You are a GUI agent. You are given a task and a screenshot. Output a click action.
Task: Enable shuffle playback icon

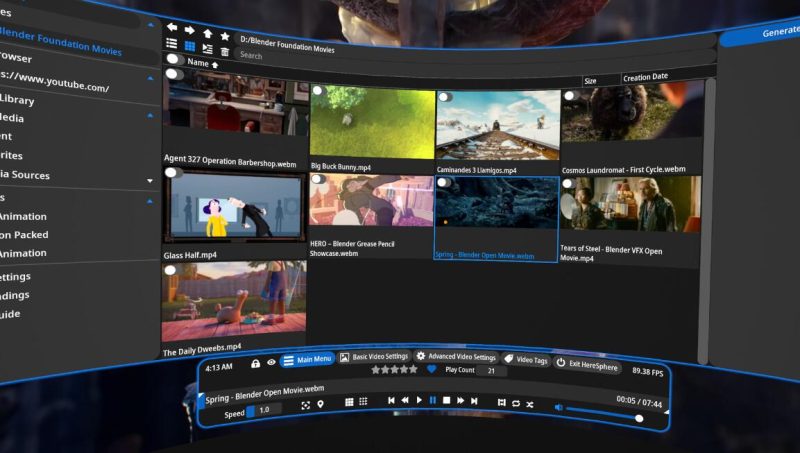click(530, 405)
